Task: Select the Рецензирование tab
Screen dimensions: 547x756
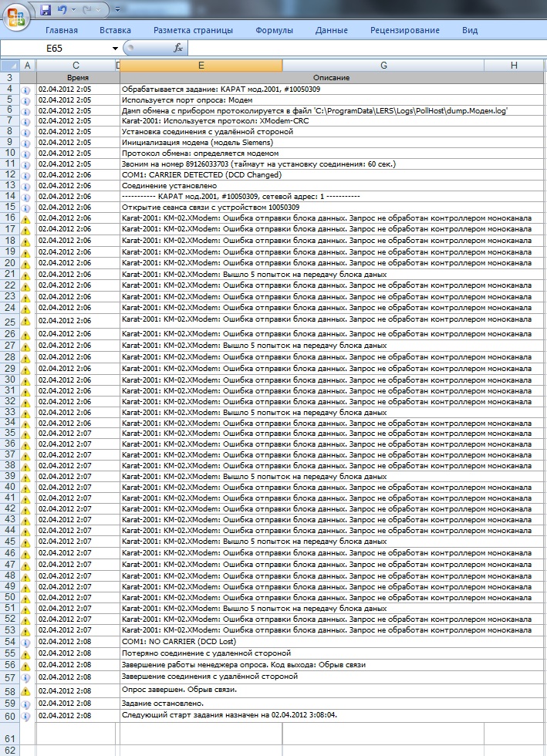Action: [x=405, y=30]
